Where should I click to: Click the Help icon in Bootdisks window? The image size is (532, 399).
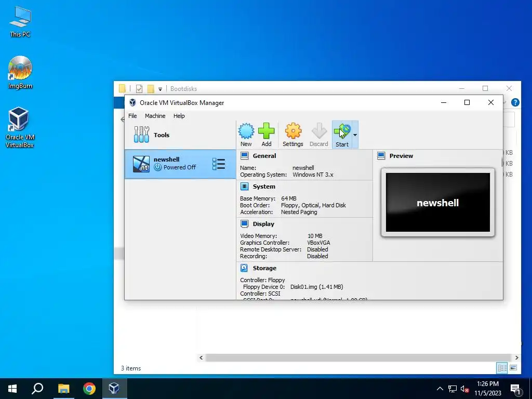click(x=515, y=102)
